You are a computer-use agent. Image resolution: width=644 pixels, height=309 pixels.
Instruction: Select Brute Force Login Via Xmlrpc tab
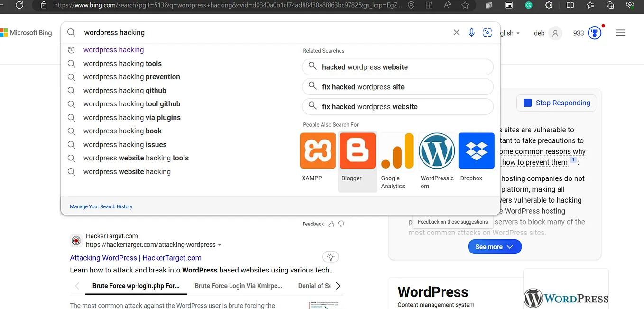[x=238, y=286]
